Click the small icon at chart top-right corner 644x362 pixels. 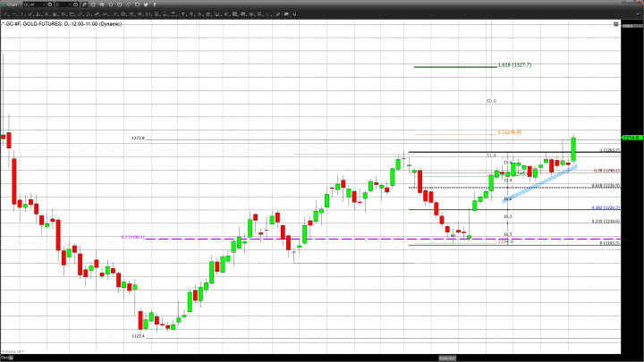pyautogui.click(x=615, y=24)
